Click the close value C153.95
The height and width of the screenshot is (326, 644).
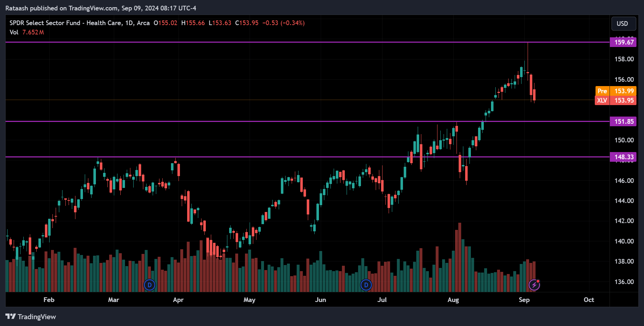[x=247, y=23]
